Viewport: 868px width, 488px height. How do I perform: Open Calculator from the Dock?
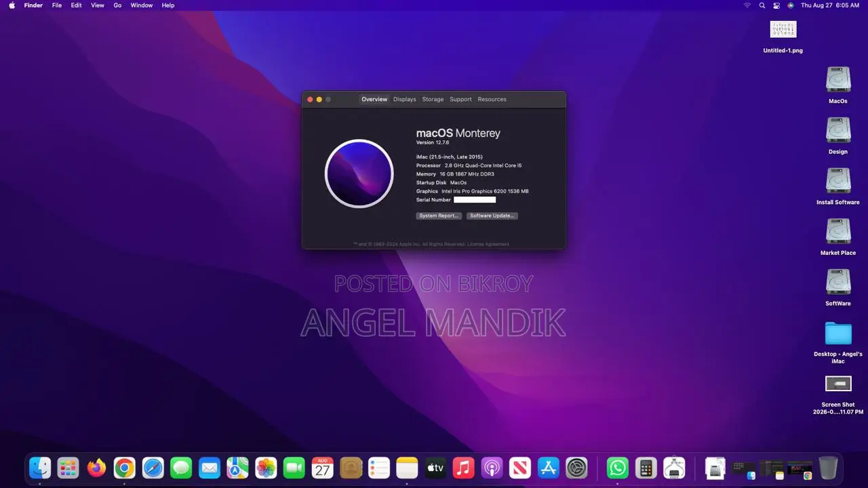click(x=646, y=468)
